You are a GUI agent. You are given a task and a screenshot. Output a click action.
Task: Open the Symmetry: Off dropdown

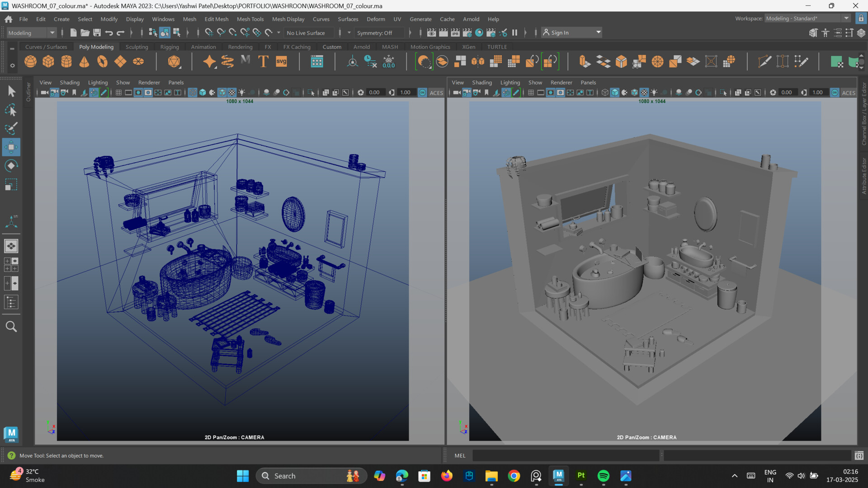[379, 33]
